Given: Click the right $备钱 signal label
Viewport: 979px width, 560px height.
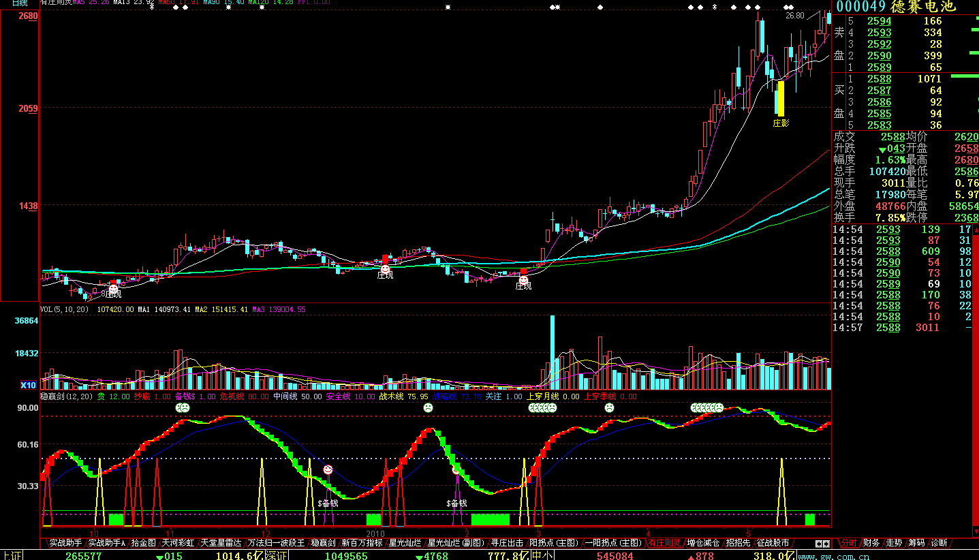Looking at the screenshot, I should (456, 503).
